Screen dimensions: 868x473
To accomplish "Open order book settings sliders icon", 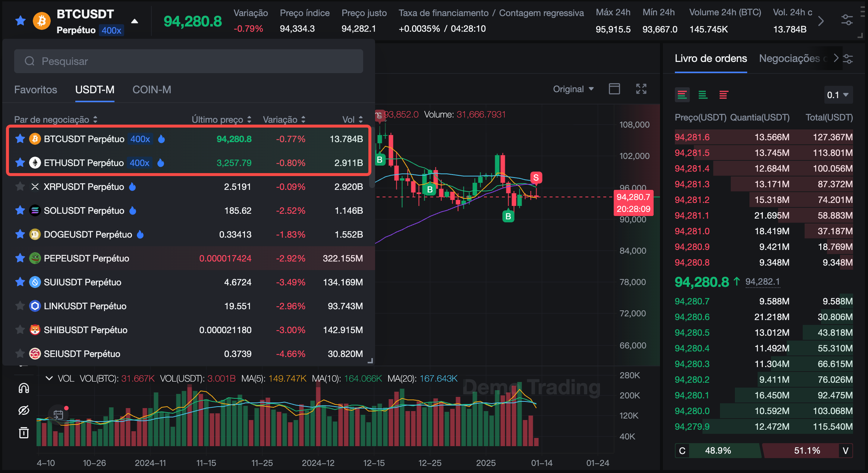I will [848, 59].
